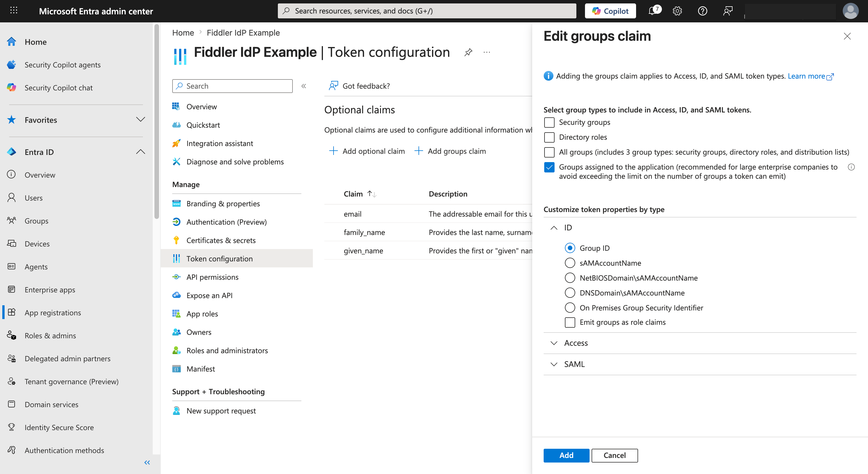
Task: Click the info icon beside Groups assigned option
Action: (851, 167)
